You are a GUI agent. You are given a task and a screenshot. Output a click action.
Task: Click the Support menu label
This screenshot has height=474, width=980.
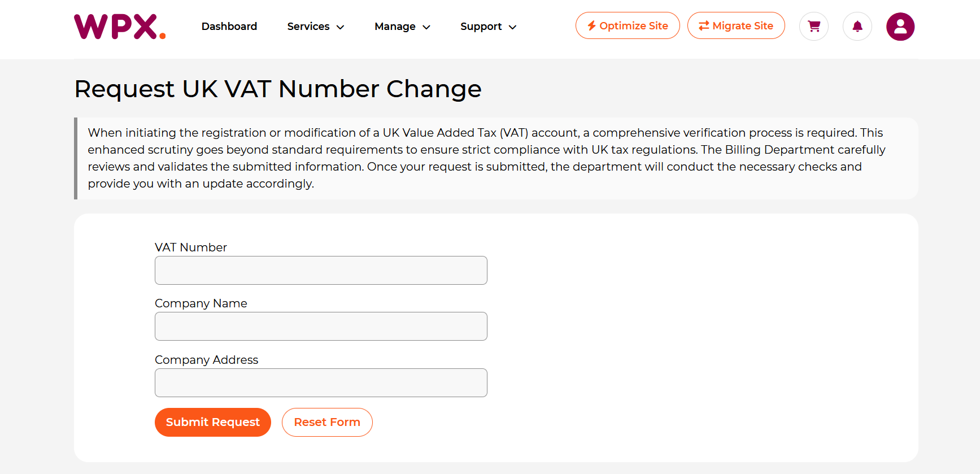coord(481,27)
